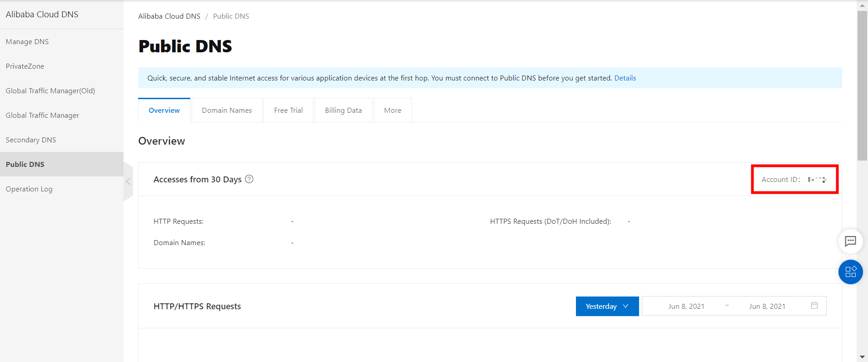Collapse the sidebar with the arrow handle
This screenshot has height=362, width=868.
coord(128,181)
